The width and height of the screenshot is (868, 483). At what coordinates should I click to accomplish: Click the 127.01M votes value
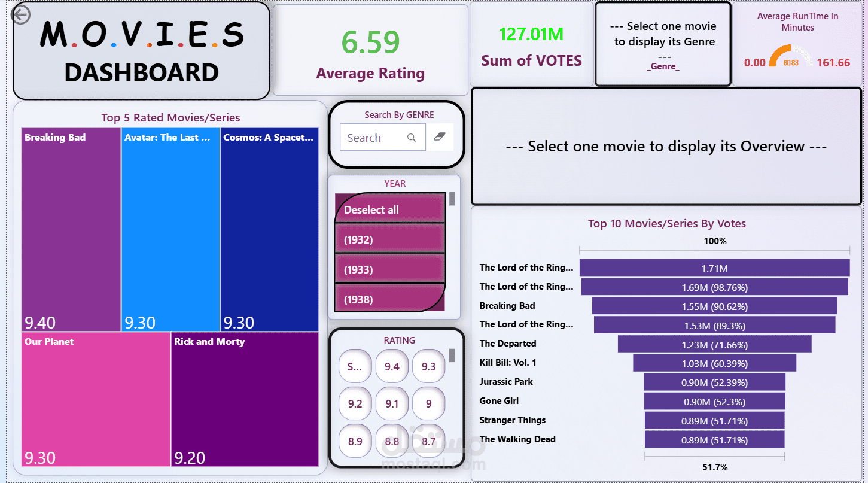[x=531, y=35]
